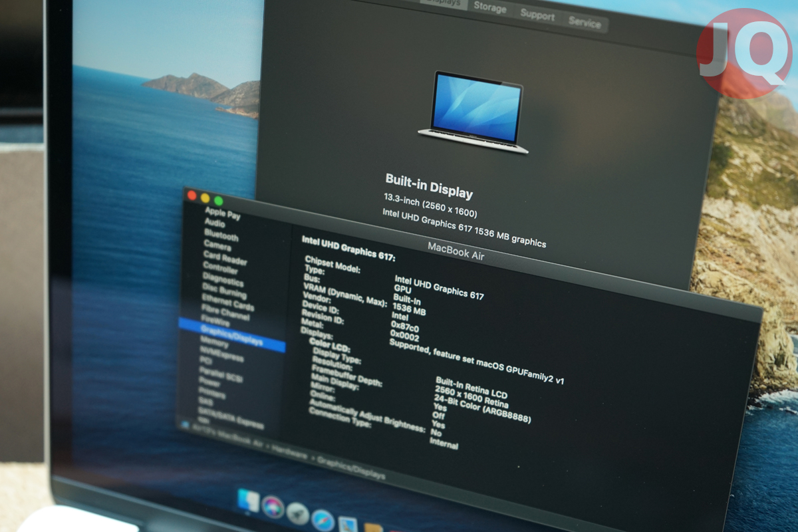
Task: Click 'Automatically Adjust Brightness:' label
Action: (367, 414)
